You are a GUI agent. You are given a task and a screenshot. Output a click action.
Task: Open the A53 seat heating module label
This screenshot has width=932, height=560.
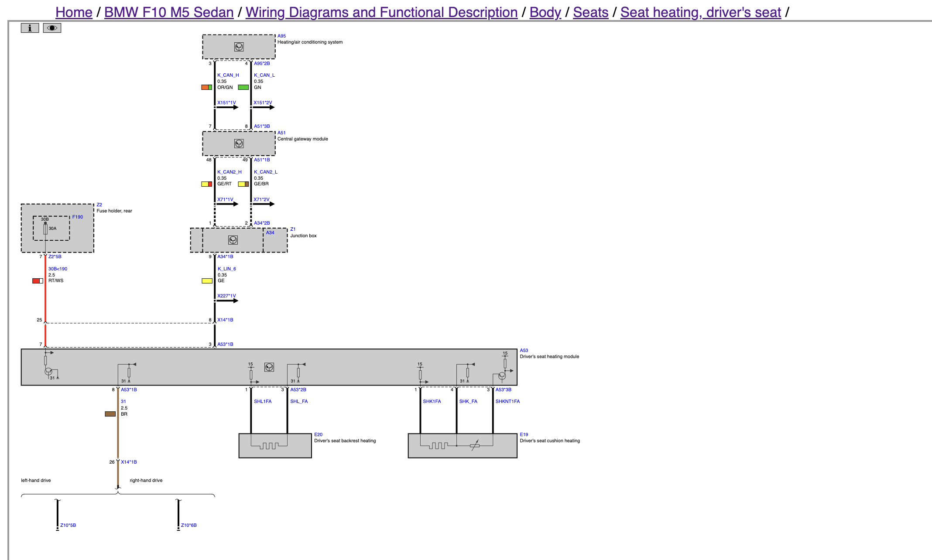click(x=524, y=350)
